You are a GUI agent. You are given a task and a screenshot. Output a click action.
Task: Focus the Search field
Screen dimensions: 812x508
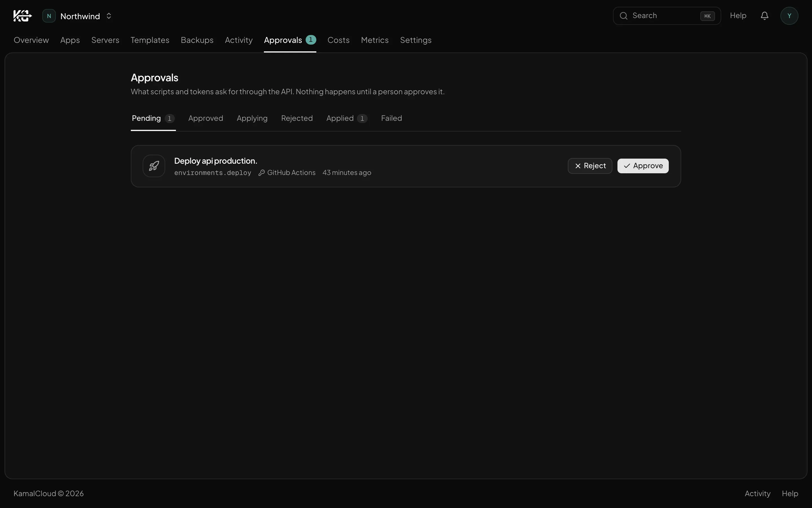[667, 16]
